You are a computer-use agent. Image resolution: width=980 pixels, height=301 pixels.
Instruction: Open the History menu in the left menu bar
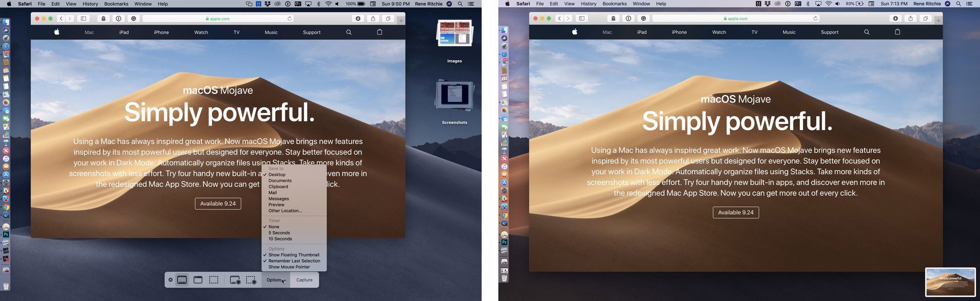click(x=90, y=4)
